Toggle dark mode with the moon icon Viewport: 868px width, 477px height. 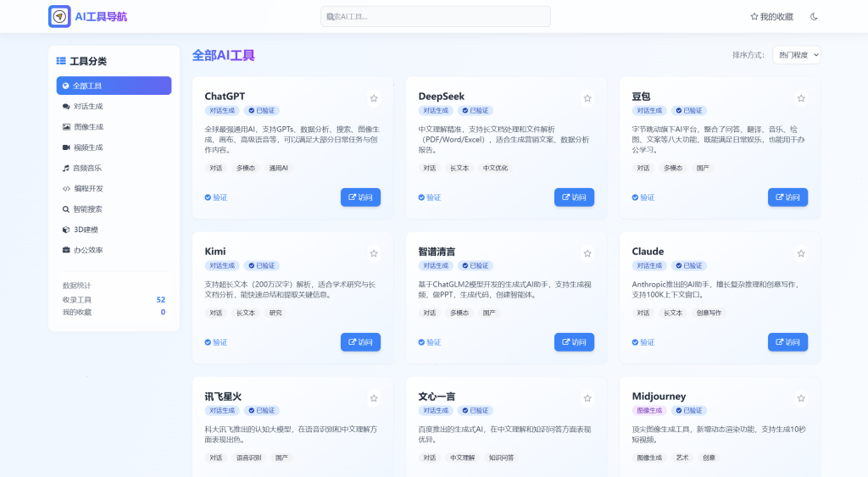tap(814, 16)
